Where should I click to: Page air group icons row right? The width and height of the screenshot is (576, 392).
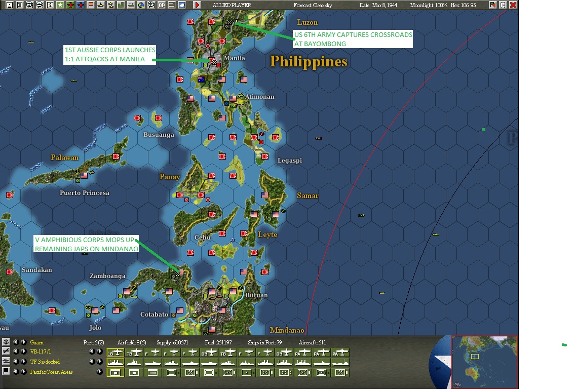pyautogui.click(x=100, y=351)
